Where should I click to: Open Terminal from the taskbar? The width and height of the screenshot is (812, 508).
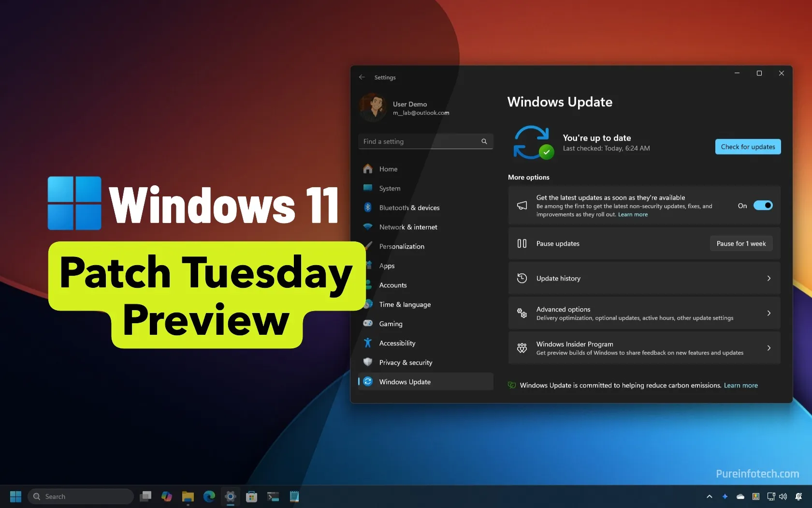click(273, 496)
